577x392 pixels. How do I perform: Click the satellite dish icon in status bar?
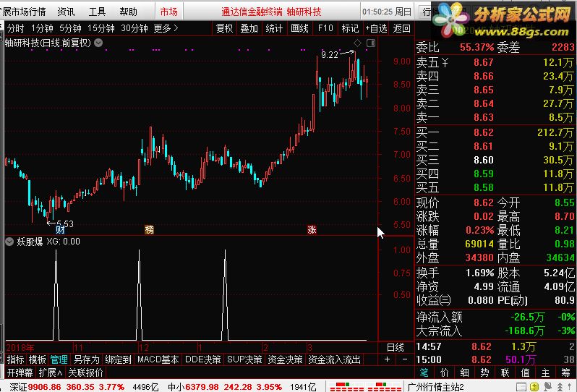(548, 387)
